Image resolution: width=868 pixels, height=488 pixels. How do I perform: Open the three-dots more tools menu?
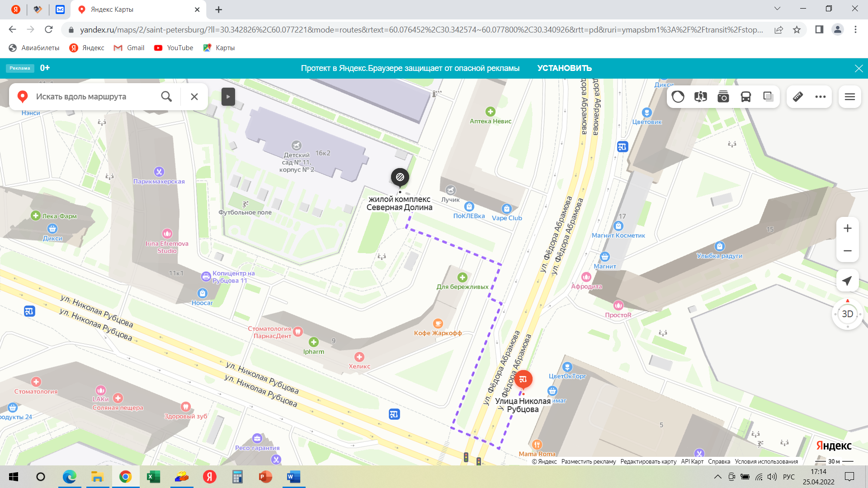821,97
